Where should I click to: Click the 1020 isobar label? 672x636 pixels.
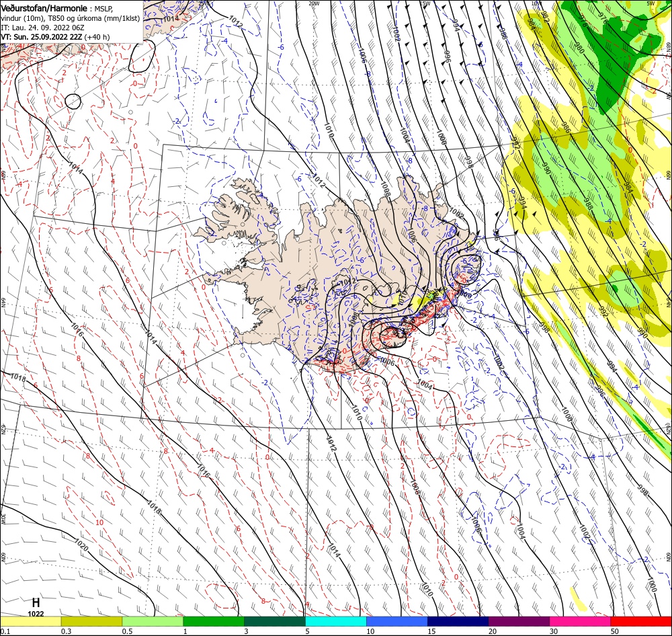(81, 545)
